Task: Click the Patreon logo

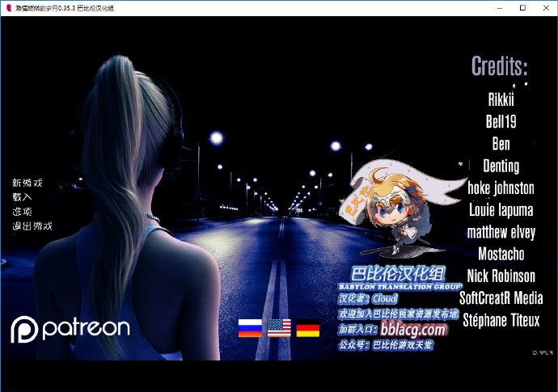Action: pyautogui.click(x=70, y=329)
